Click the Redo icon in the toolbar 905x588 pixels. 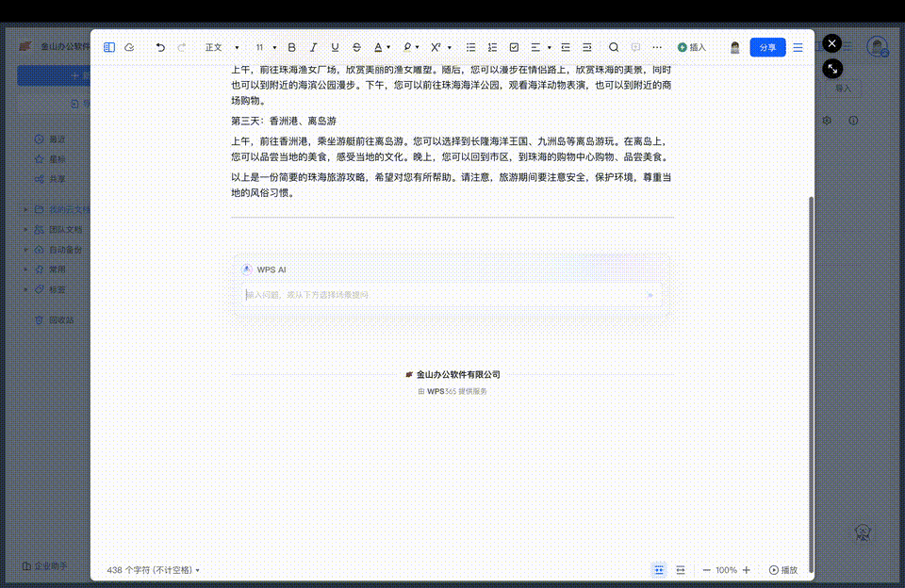(x=179, y=46)
